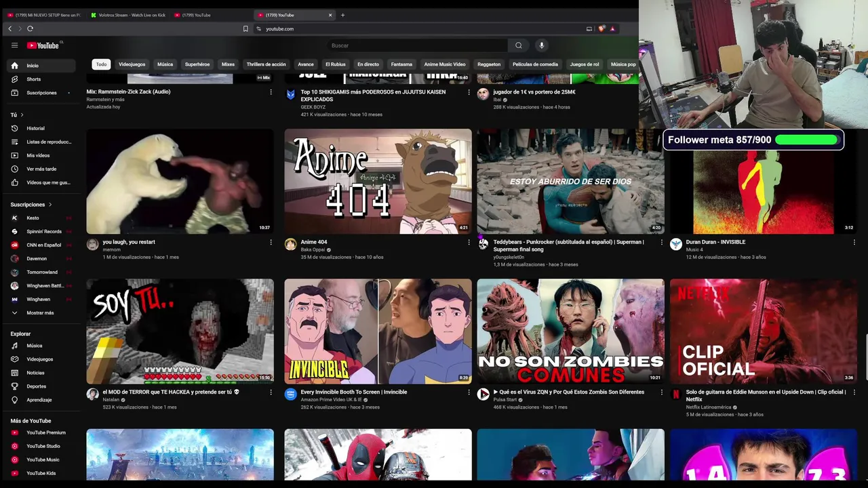Viewport: 868px width, 488px height.
Task: Open Tomorrowland subscription channel
Action: pos(41,272)
